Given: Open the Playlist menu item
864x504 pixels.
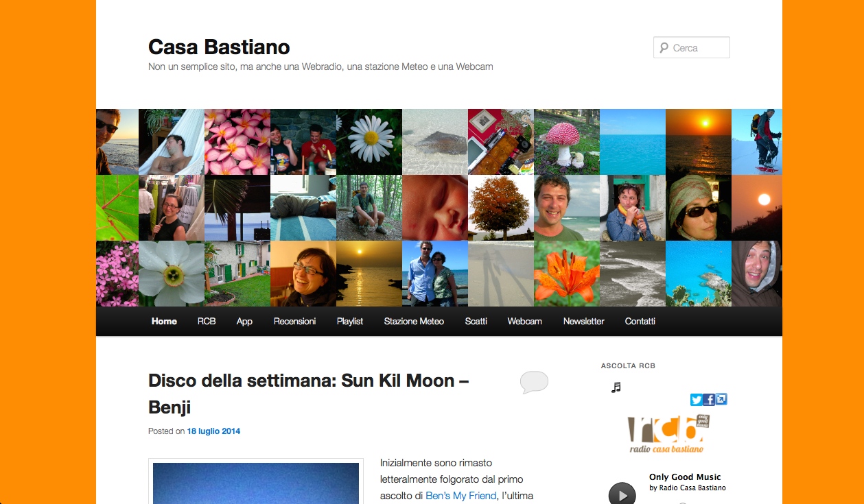Looking at the screenshot, I should 350,321.
